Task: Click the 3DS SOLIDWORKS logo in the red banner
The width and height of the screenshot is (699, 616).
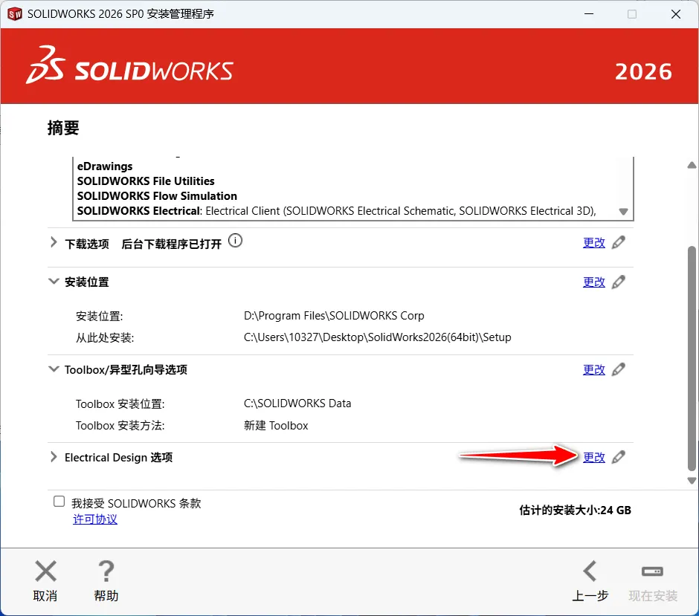Action: pos(129,65)
